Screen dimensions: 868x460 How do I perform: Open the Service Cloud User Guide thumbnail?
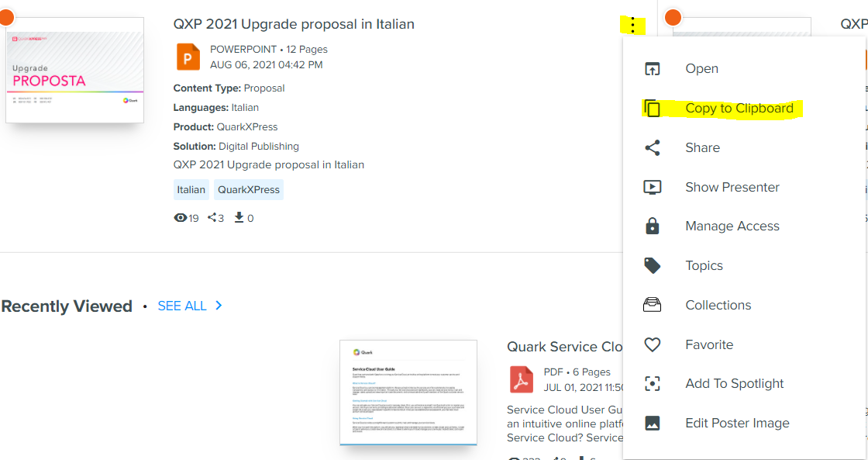click(408, 393)
